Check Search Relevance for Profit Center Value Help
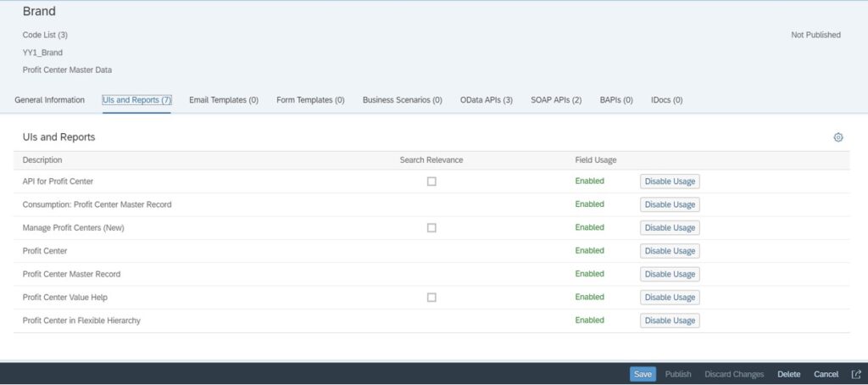 (431, 298)
